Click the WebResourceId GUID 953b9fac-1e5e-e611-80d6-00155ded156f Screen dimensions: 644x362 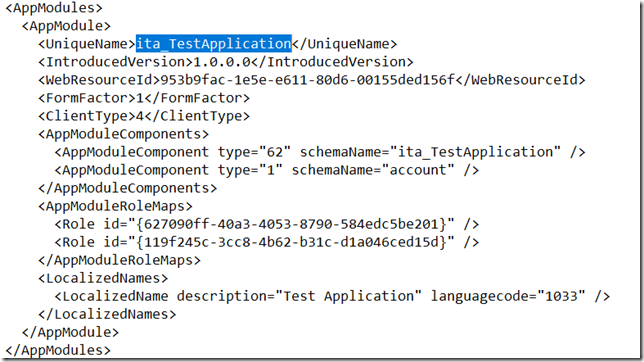[x=308, y=80]
